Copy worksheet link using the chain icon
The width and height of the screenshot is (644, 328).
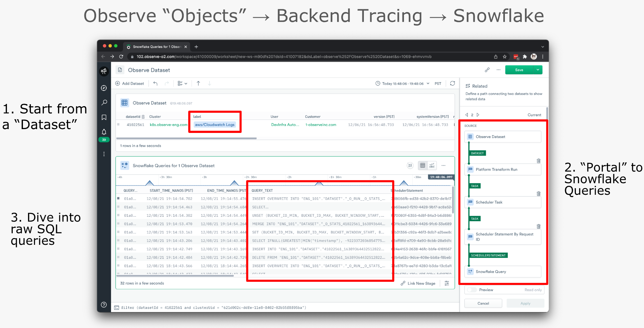click(x=487, y=70)
